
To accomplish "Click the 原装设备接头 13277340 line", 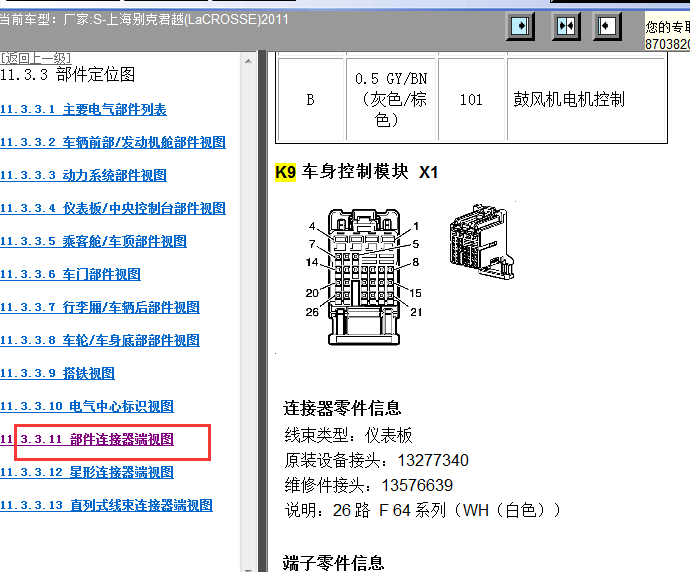I will [x=376, y=461].
